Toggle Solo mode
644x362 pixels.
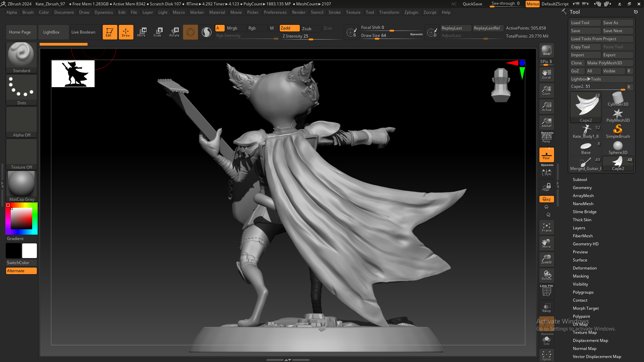click(546, 340)
